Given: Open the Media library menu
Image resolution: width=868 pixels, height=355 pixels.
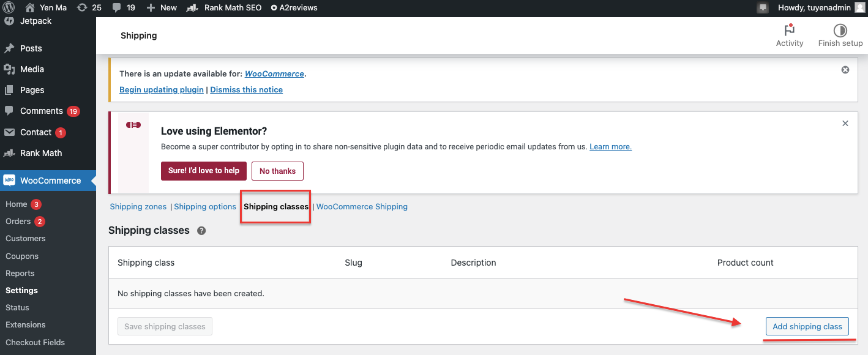Looking at the screenshot, I should [32, 69].
